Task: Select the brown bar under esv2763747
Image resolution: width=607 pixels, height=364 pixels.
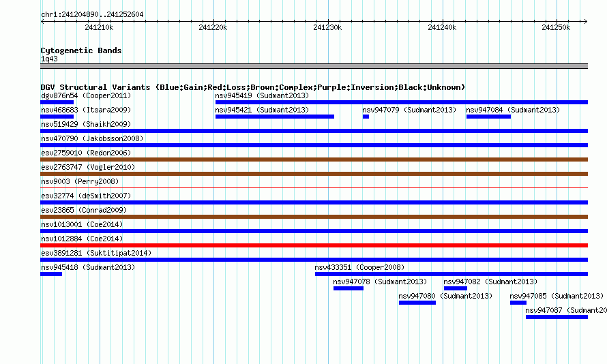Action: (314, 174)
